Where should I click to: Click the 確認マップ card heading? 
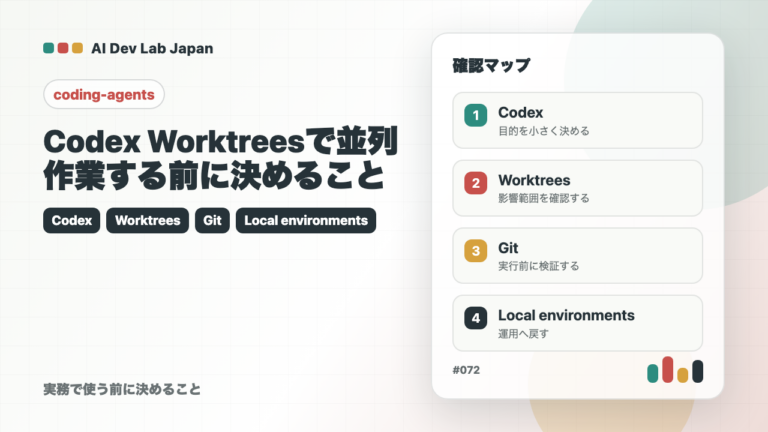click(x=491, y=65)
